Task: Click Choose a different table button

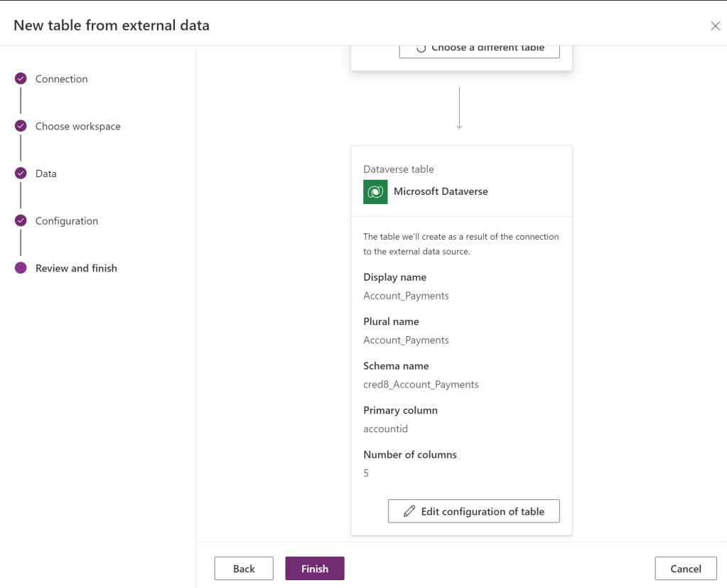Action: [479, 49]
